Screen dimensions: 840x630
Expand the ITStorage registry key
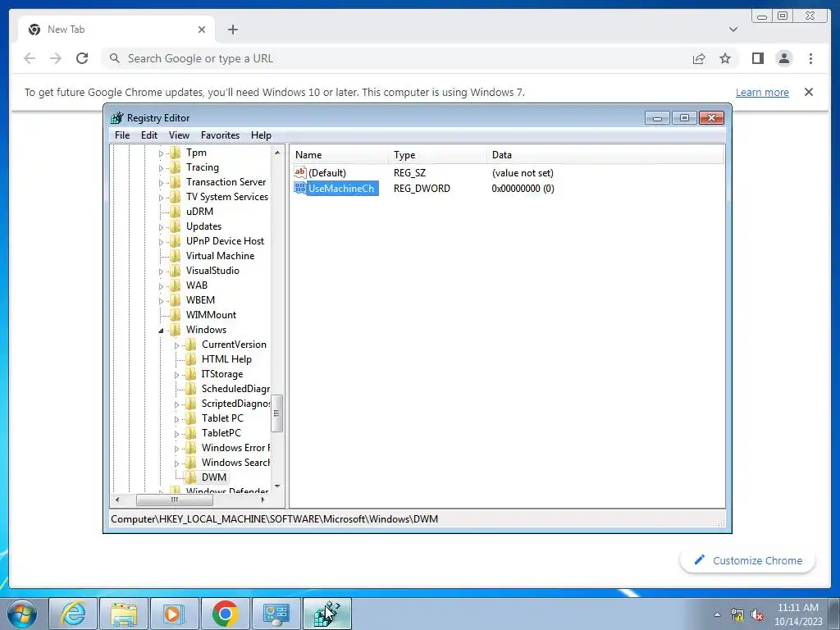176,375
